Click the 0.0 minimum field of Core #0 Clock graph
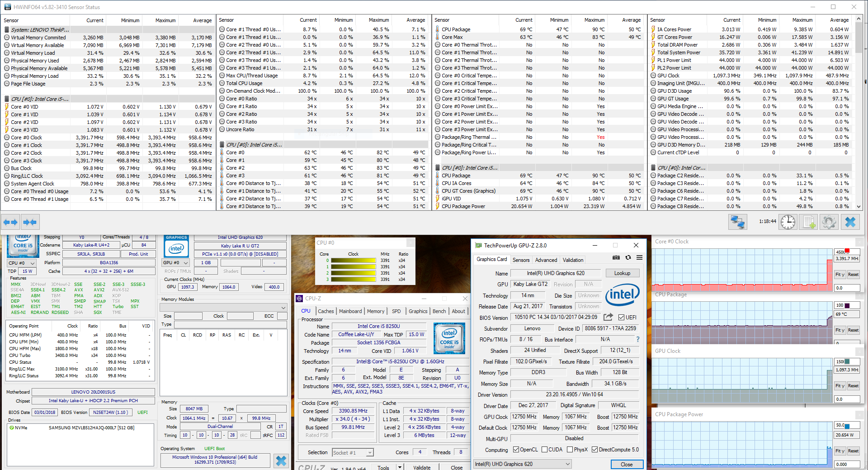Viewport: 868px width, 470px height. [847, 288]
